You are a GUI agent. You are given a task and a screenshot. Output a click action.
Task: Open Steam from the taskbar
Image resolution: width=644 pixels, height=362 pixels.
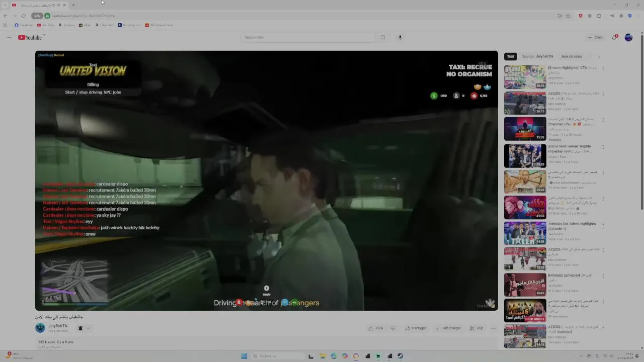400,356
